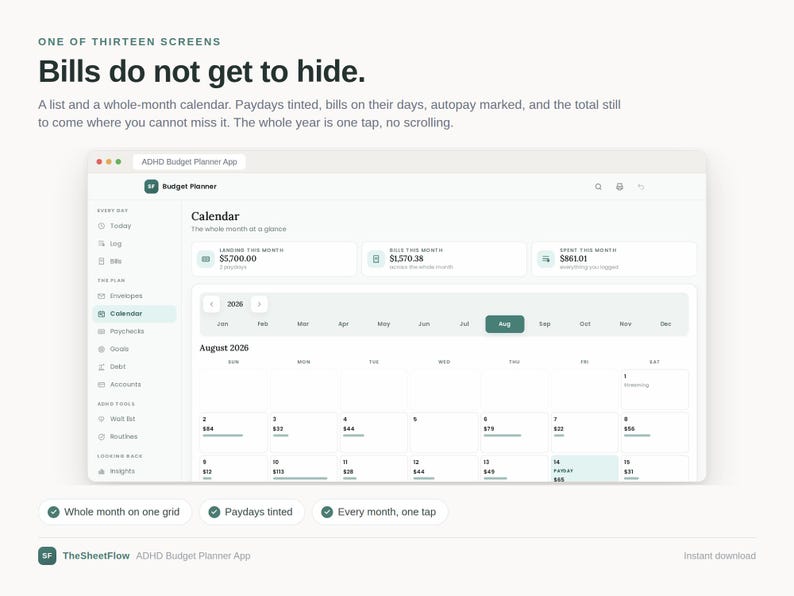The height and width of the screenshot is (596, 794).
Task: Click the Instant download text
Action: (x=720, y=555)
